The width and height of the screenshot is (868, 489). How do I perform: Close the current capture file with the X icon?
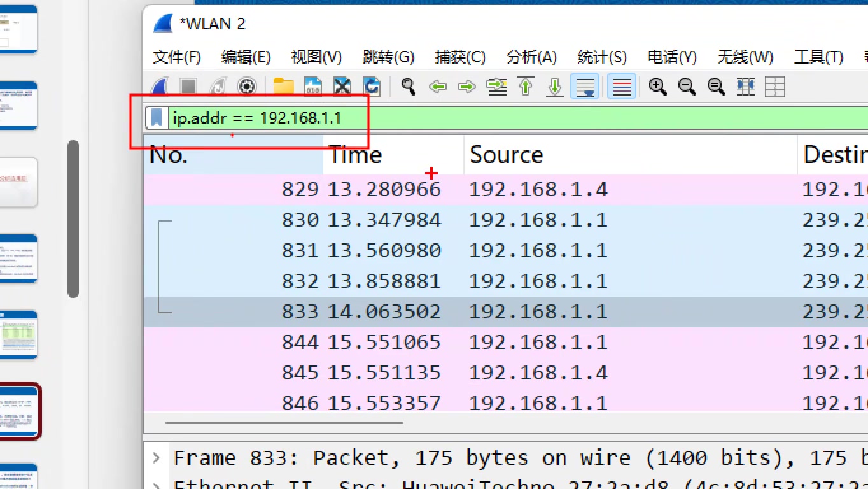click(x=342, y=86)
